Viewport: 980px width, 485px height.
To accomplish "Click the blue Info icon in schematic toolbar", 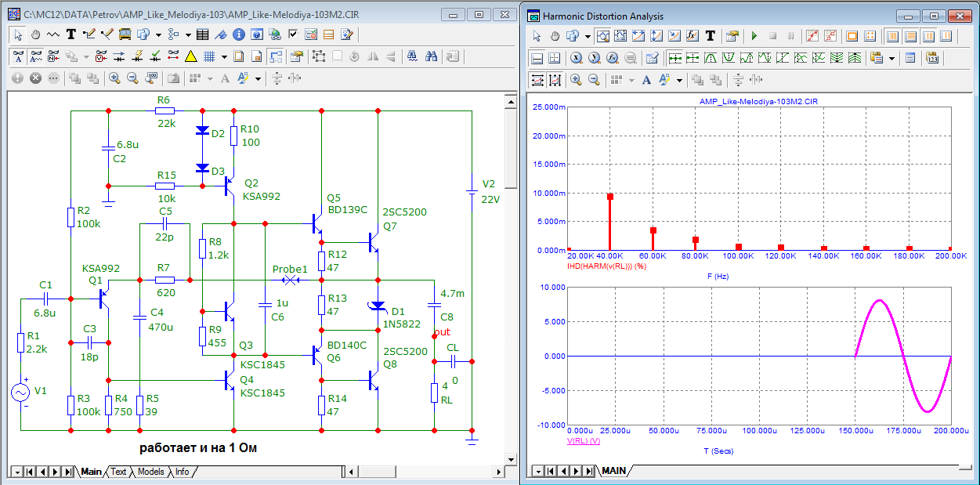I will [238, 34].
